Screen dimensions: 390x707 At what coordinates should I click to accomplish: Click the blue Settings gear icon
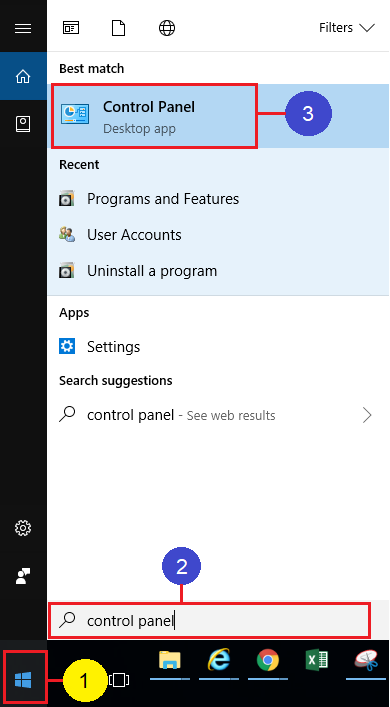pos(67,346)
